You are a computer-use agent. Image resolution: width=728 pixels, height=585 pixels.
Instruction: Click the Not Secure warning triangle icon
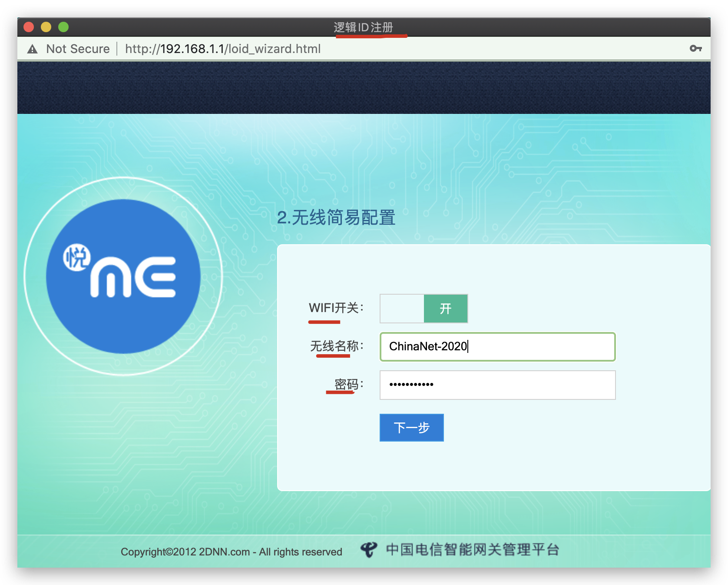pyautogui.click(x=32, y=49)
